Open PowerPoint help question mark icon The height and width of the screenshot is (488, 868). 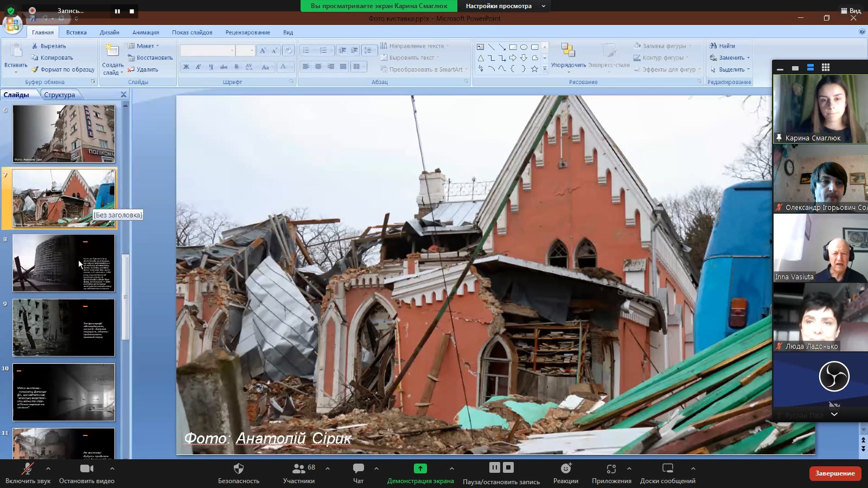[x=862, y=32]
